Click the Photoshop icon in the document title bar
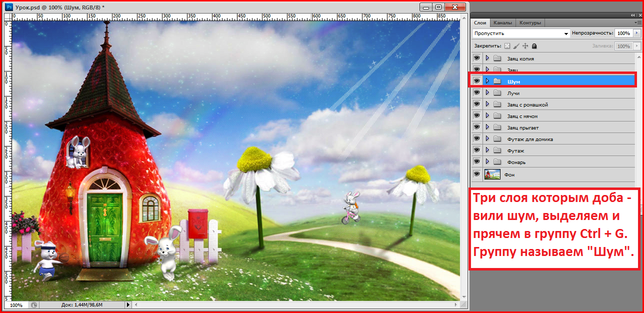This screenshot has height=313, width=644. (x=9, y=7)
